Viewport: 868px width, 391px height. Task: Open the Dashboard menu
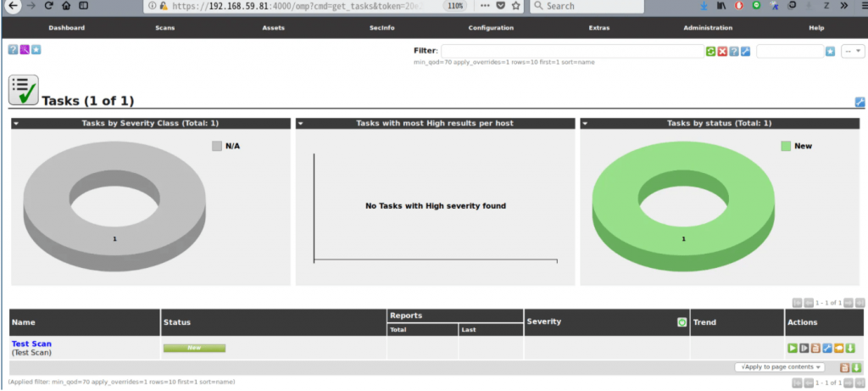pyautogui.click(x=66, y=28)
